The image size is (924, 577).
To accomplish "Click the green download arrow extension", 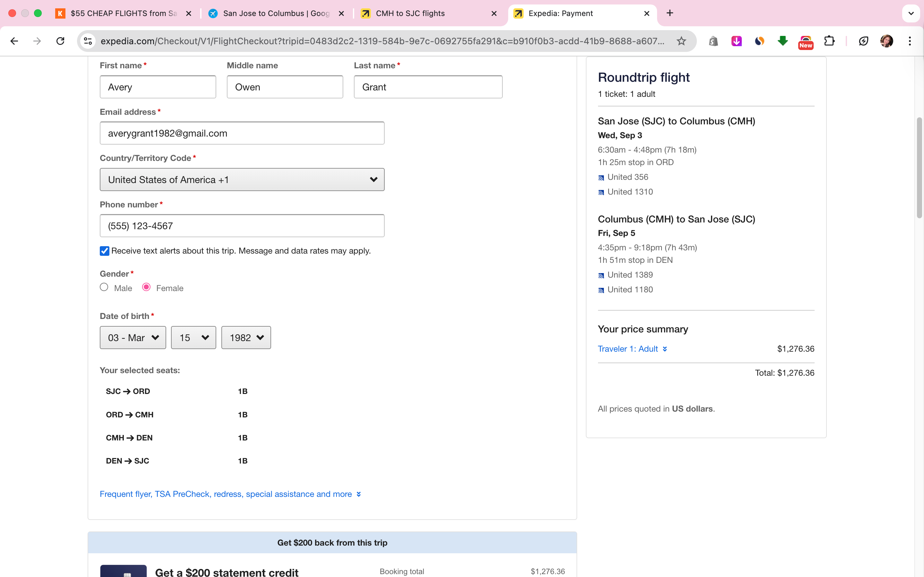I will click(783, 41).
